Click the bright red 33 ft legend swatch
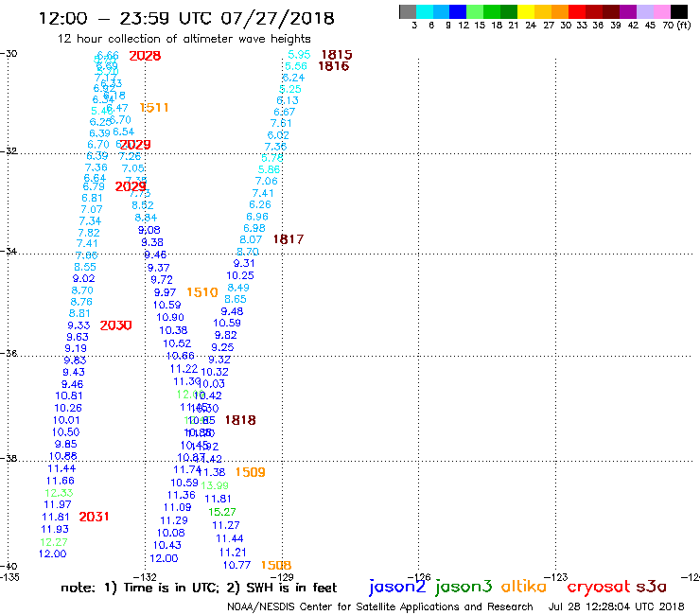 point(577,11)
